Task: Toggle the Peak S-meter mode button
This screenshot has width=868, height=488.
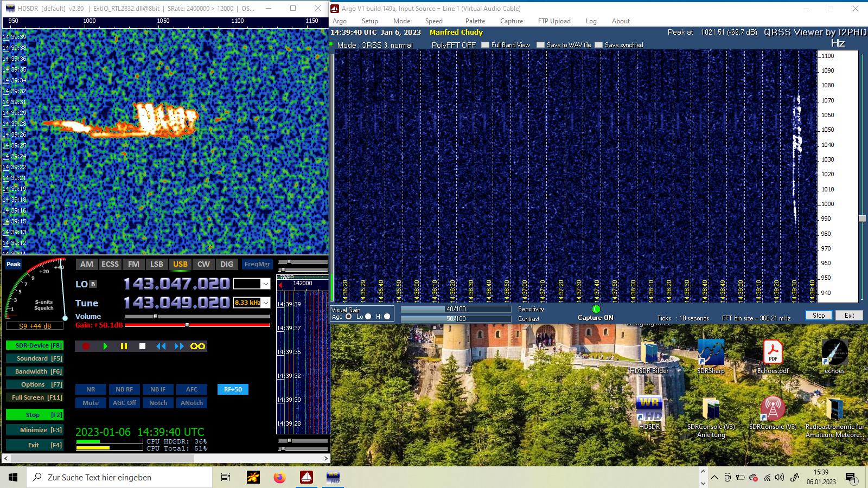Action: (14, 264)
